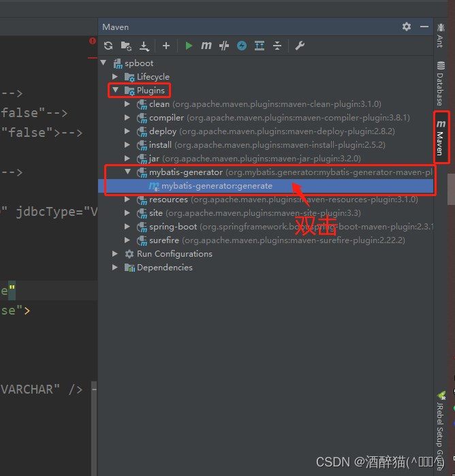455x476 pixels.
Task: Expand the Run Configurations node
Action: [115, 253]
